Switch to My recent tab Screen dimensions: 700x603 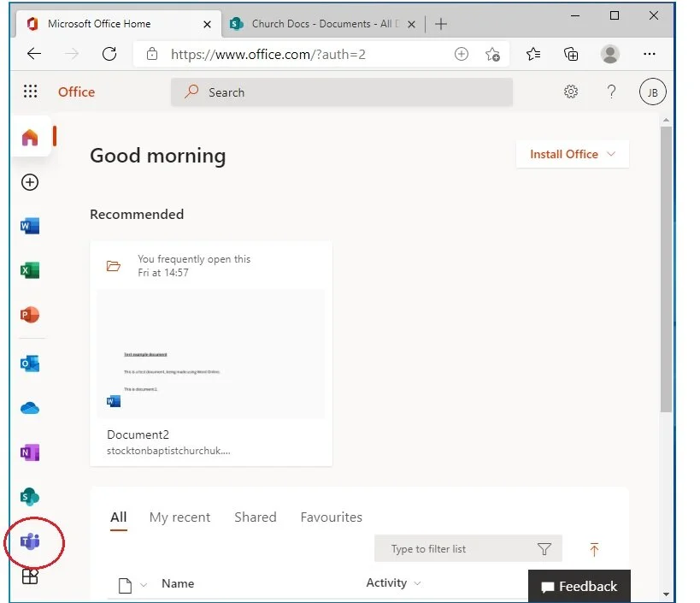pos(179,517)
